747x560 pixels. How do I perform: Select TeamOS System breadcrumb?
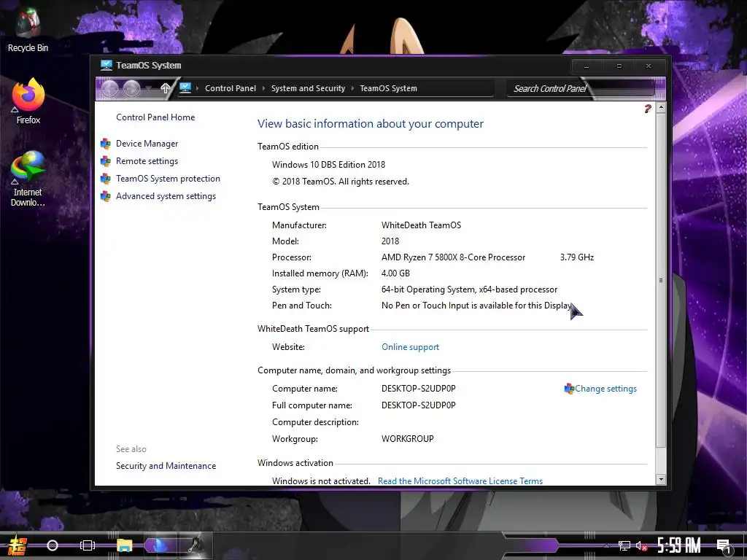pyautogui.click(x=388, y=88)
